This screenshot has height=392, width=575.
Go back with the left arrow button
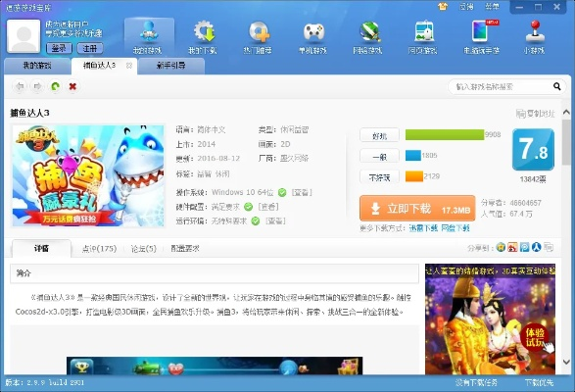(21, 86)
